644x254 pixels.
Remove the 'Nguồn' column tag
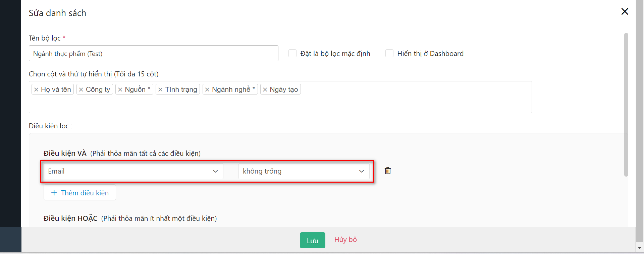(x=120, y=89)
